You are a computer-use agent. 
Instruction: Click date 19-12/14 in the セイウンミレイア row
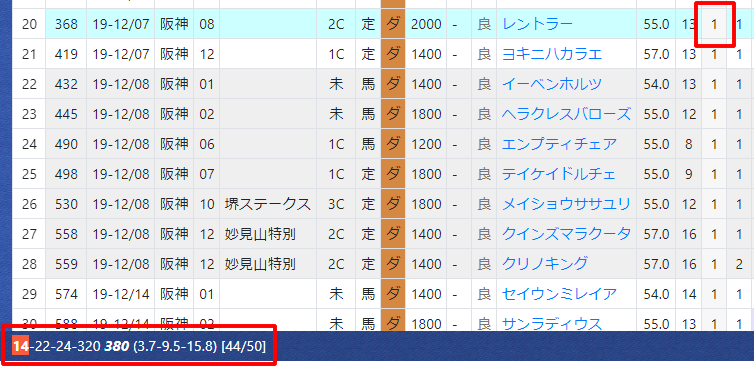click(121, 293)
